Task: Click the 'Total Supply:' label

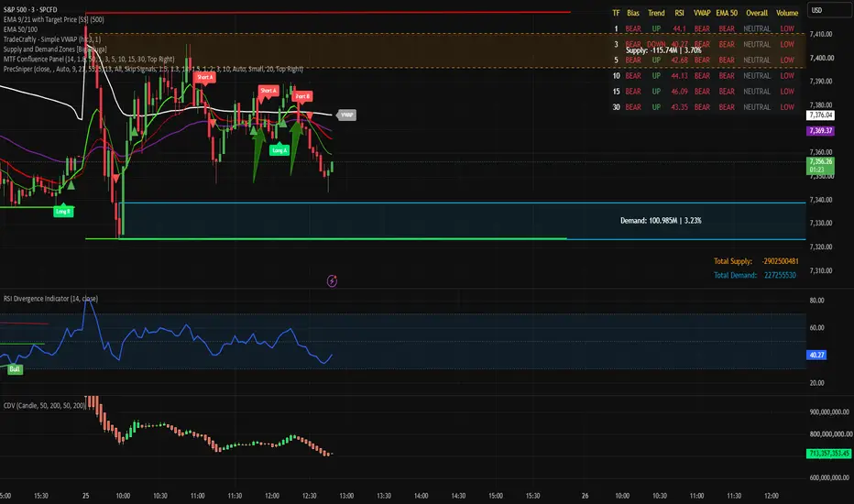Action: 732,261
